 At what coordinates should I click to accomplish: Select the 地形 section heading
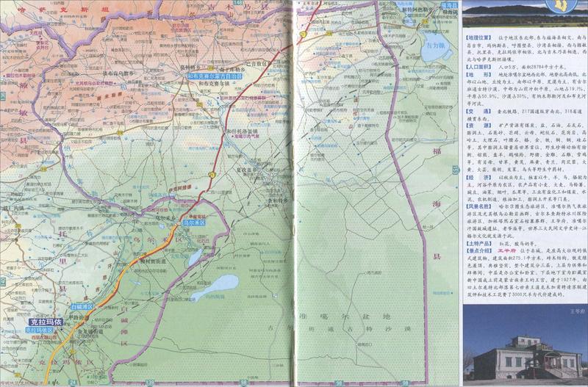tap(474, 73)
